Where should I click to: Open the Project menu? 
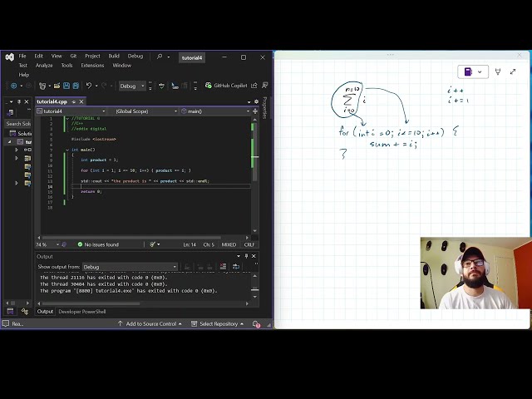[x=92, y=56]
